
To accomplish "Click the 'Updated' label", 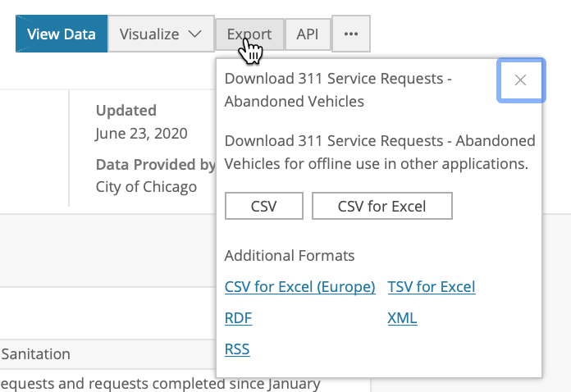I will 126,110.
